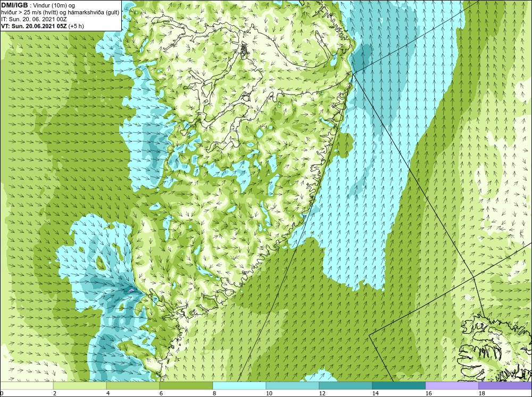
Task: Click the 4–6 m/s green legend swatch
Action: (133, 386)
